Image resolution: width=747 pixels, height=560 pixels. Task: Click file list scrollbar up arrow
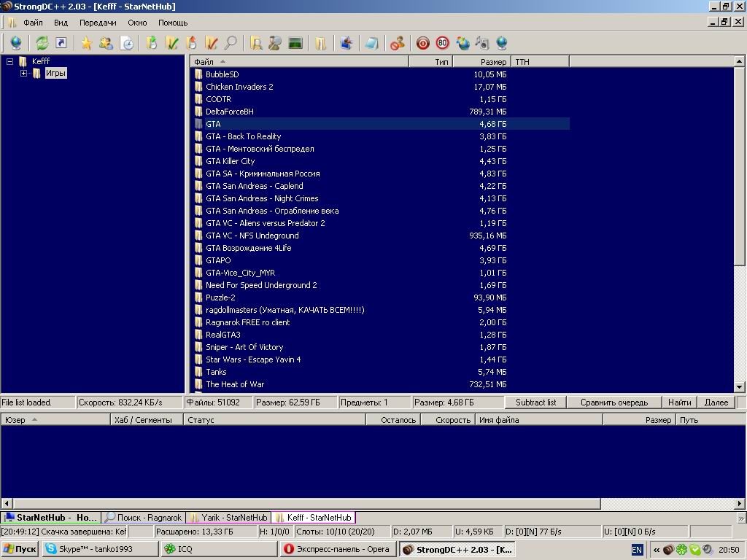(739, 61)
